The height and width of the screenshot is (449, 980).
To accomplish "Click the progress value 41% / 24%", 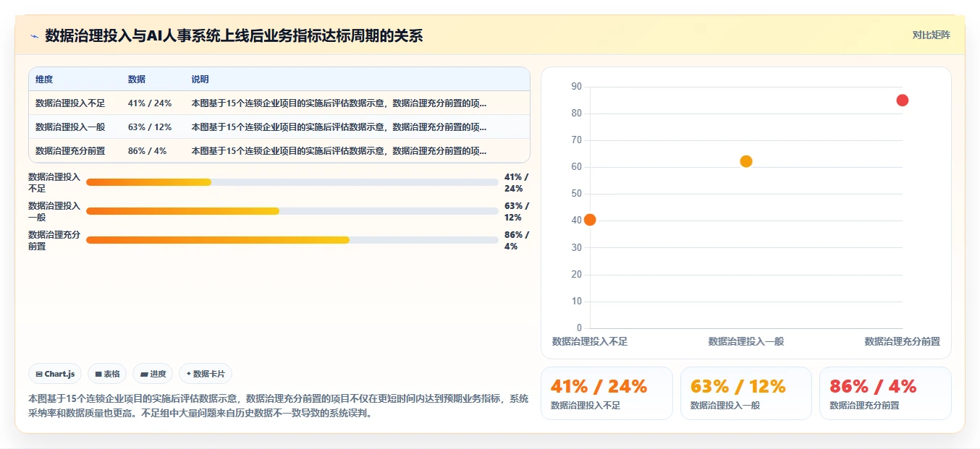I will tap(517, 182).
